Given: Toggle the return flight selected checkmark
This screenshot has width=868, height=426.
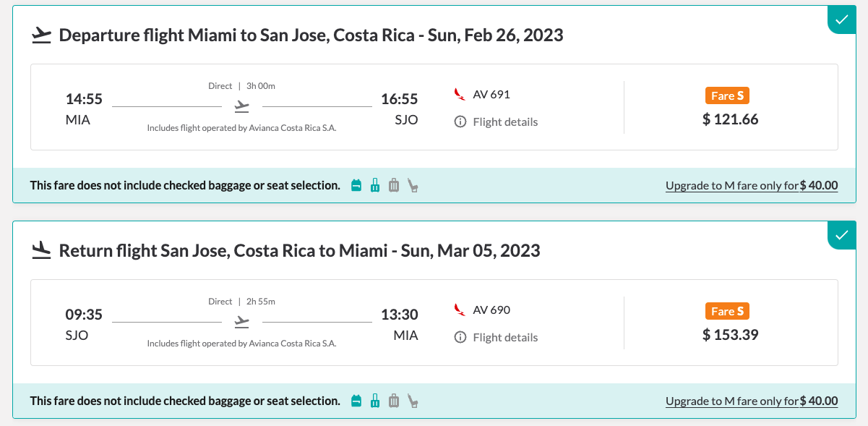Looking at the screenshot, I should click(841, 235).
